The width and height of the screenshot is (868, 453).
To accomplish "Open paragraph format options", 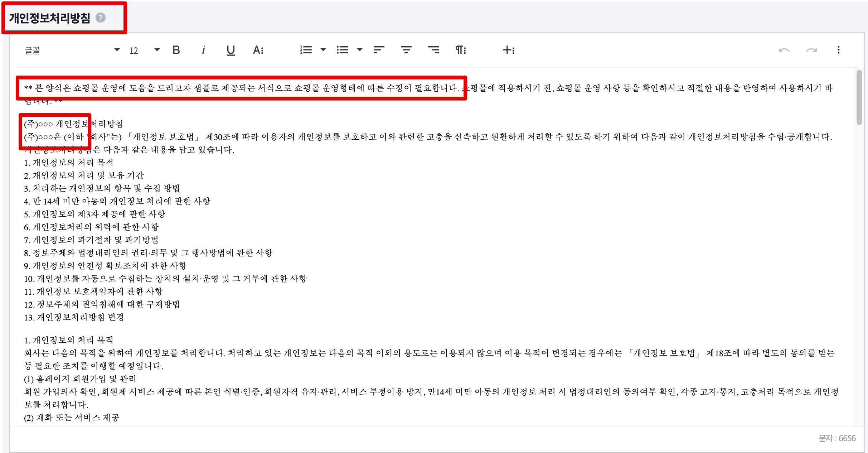I will coord(460,50).
